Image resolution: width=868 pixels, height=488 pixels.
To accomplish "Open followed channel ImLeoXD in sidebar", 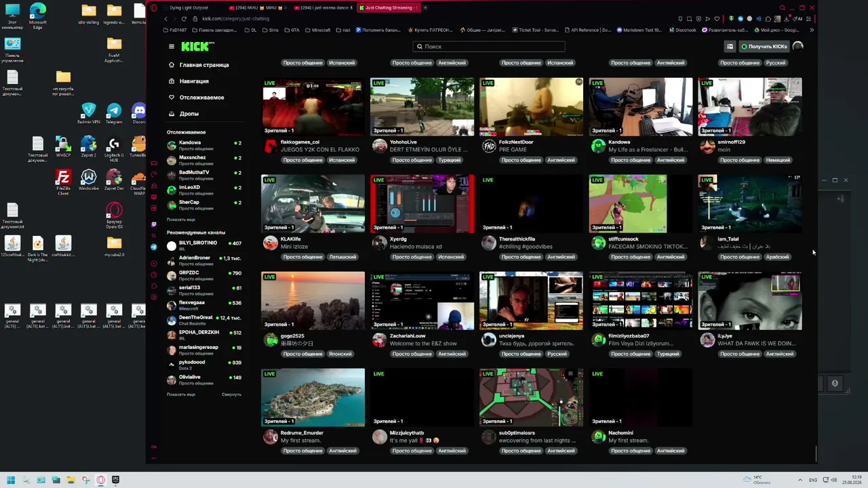I will [x=204, y=190].
